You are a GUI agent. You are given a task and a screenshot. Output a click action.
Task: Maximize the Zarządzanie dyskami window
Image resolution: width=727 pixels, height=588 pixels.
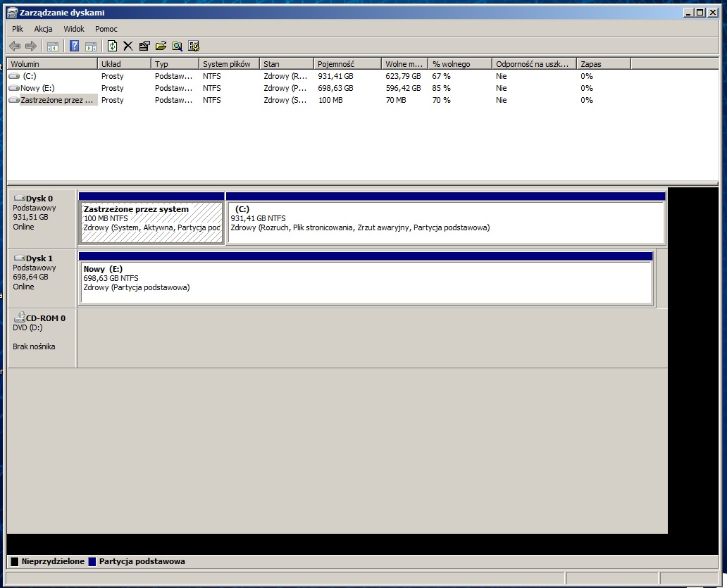[x=700, y=13]
